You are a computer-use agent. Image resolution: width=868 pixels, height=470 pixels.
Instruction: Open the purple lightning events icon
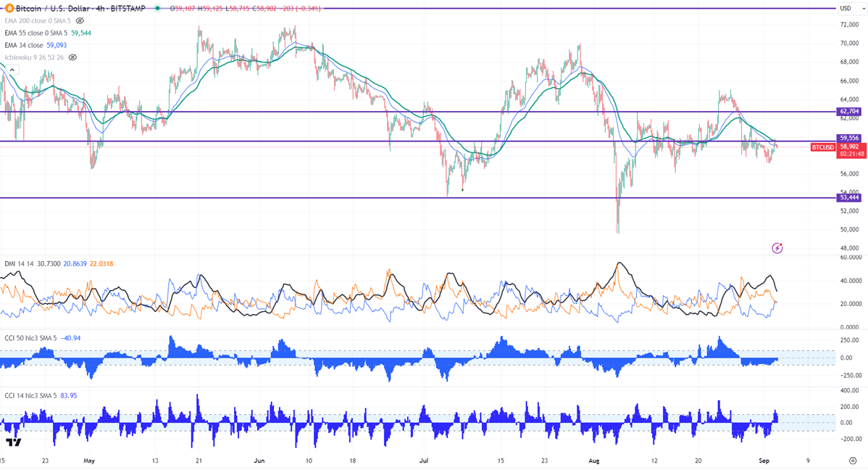pyautogui.click(x=777, y=248)
